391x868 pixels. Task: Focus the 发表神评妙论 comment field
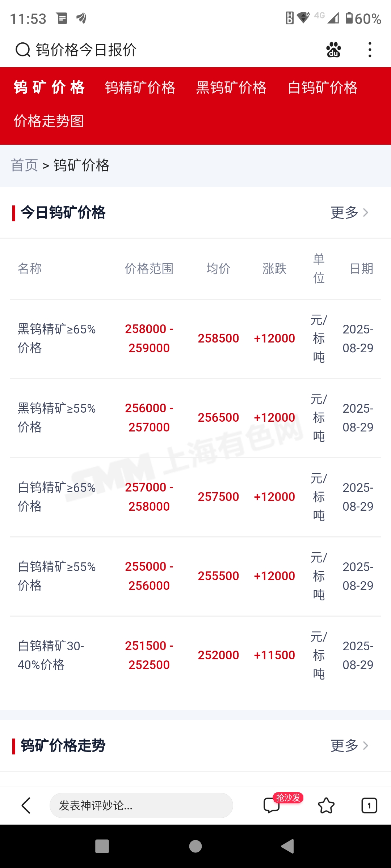(x=141, y=805)
